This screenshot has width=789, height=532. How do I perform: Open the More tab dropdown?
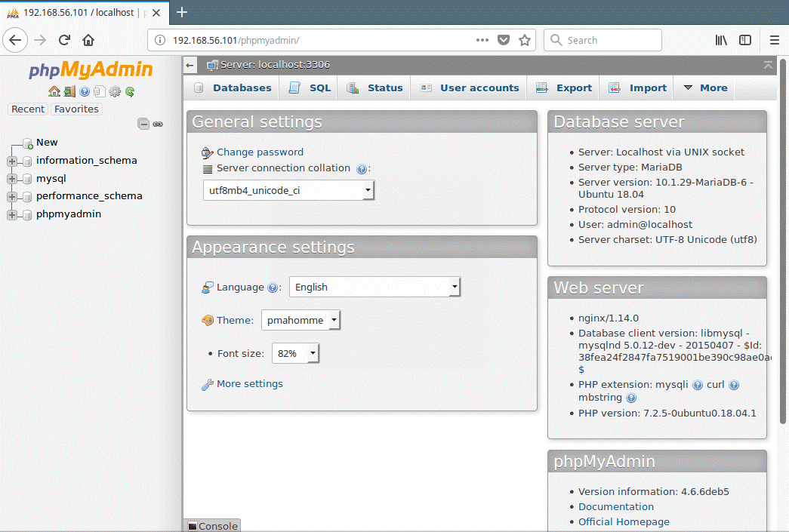coord(705,88)
